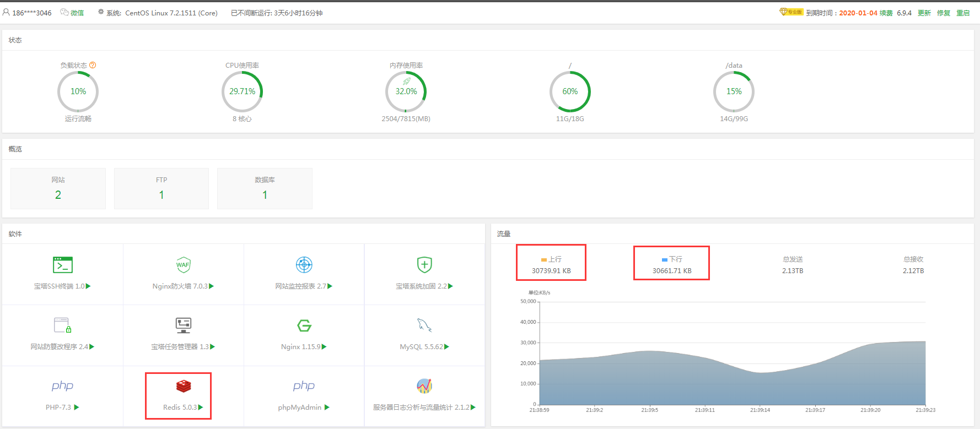
Task: Click the username 186****3046
Action: [32, 13]
